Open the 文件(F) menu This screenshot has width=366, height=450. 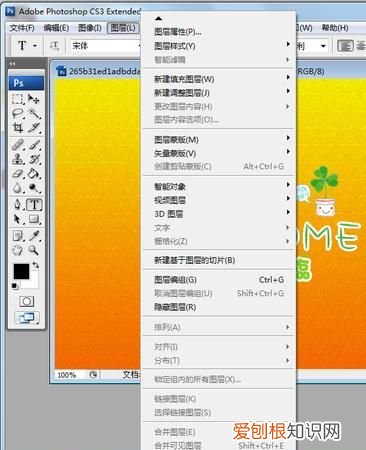(x=22, y=28)
